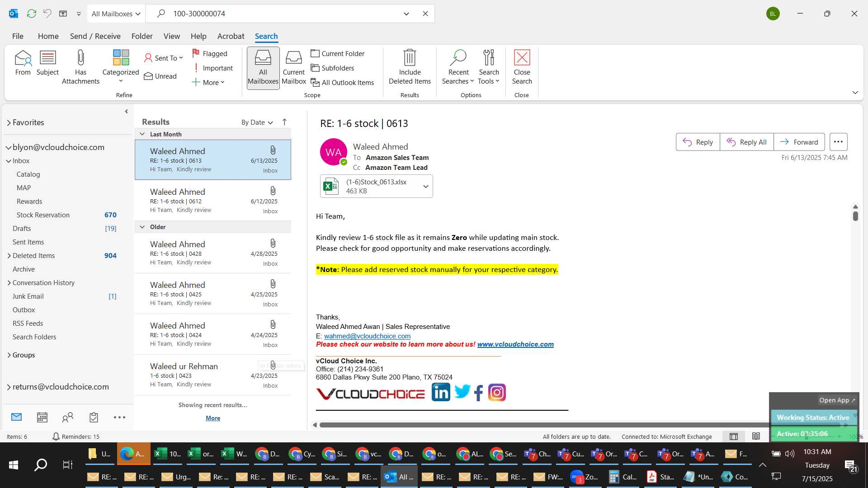Reply to the message
Screen dimensions: 868x488
point(698,142)
